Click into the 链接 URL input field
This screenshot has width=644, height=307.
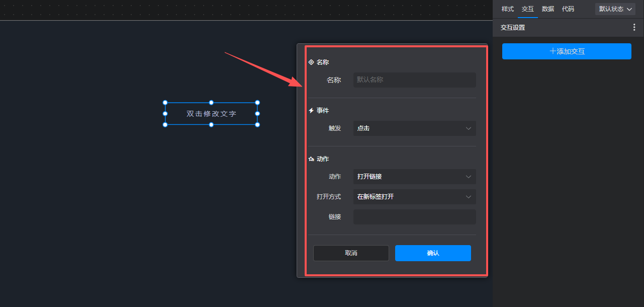(414, 217)
